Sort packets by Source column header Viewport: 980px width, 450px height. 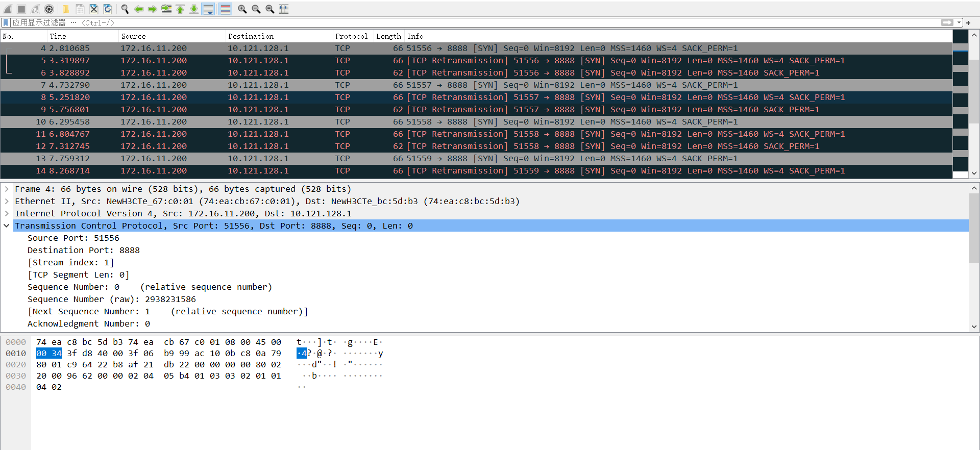(x=172, y=36)
